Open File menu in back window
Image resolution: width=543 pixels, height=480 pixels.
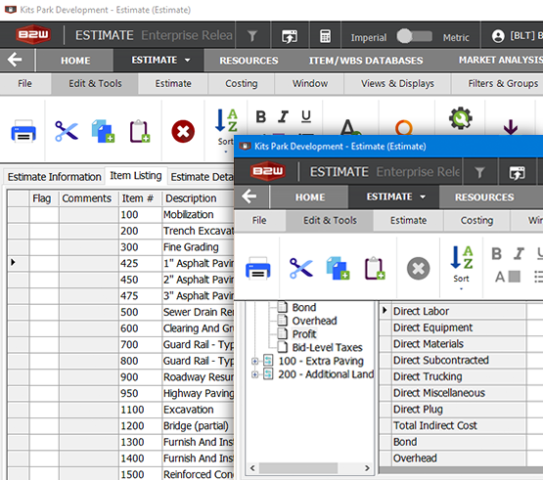click(x=25, y=83)
